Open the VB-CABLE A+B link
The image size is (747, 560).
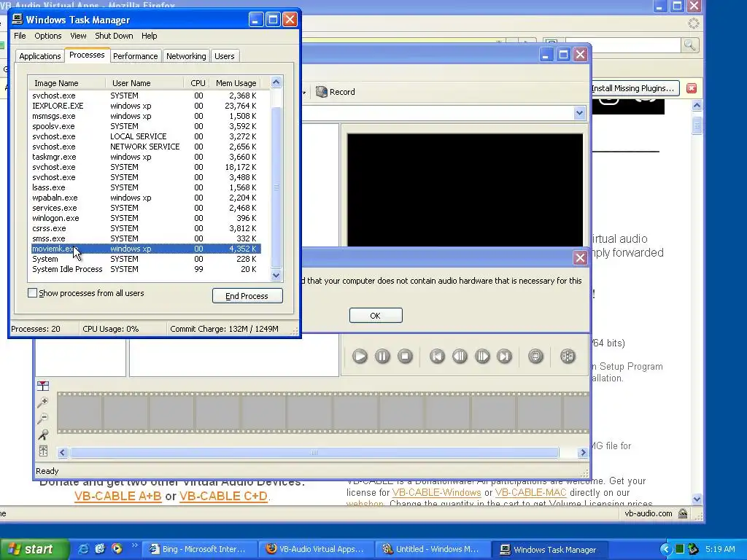pyautogui.click(x=117, y=496)
